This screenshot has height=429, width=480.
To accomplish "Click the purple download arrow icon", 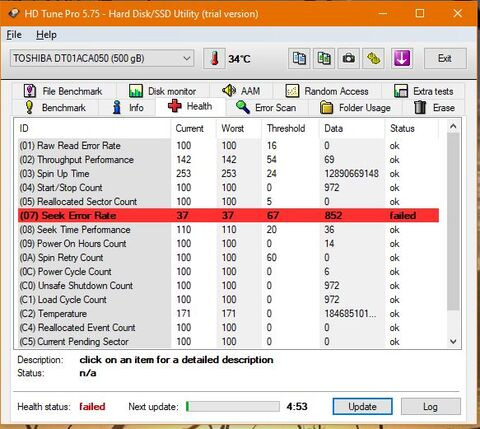I will click(x=402, y=59).
